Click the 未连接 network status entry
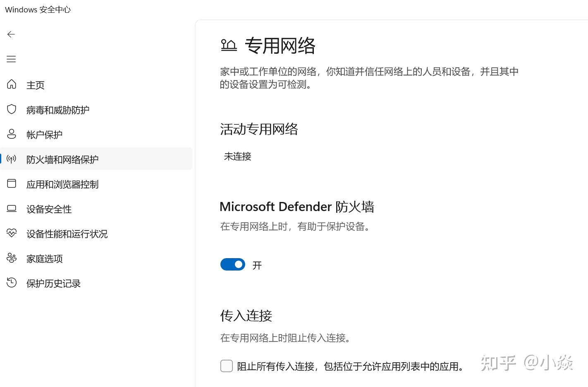This screenshot has width=588, height=387. (237, 157)
